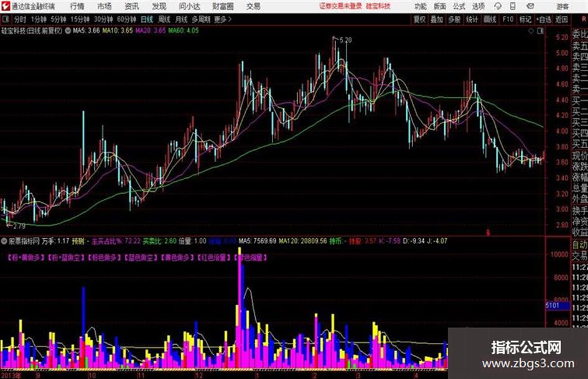The height and width of the screenshot is (379, 588).
Task: Click the 返回 back button
Action: (561, 19)
